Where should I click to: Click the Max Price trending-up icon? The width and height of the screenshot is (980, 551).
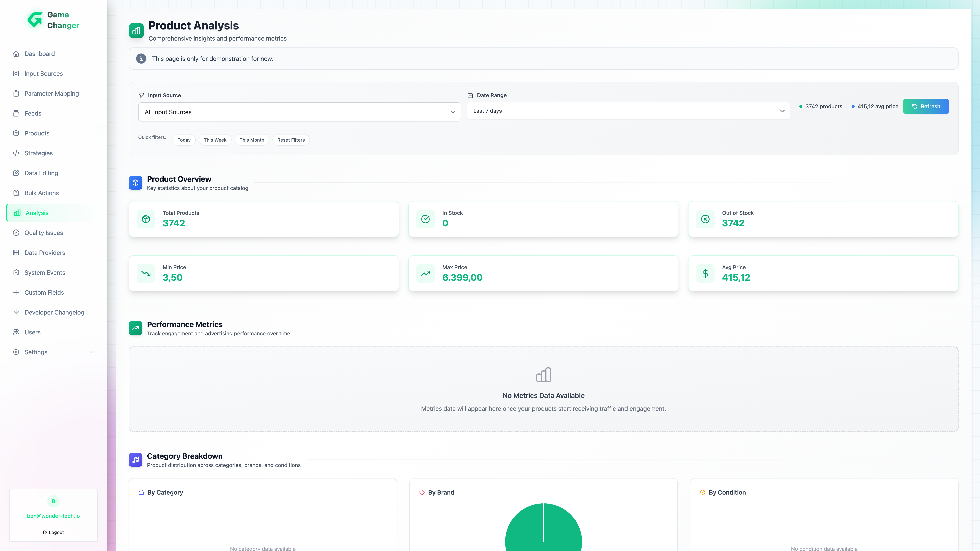(425, 273)
